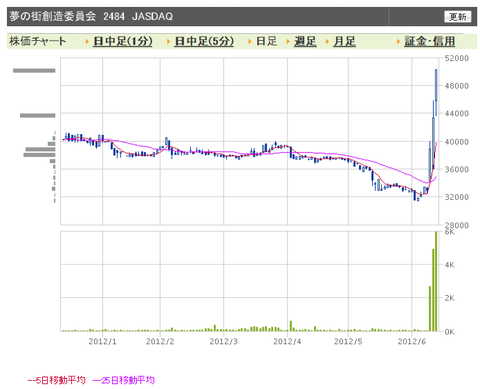The height and width of the screenshot is (389, 480).
Task: Click the 25日移動平均 legend entry
Action: coord(124,380)
